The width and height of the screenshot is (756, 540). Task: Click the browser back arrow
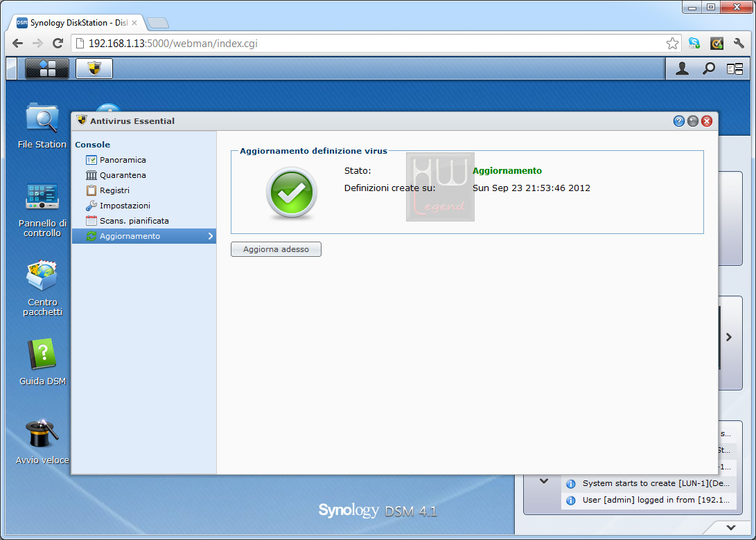pyautogui.click(x=18, y=44)
